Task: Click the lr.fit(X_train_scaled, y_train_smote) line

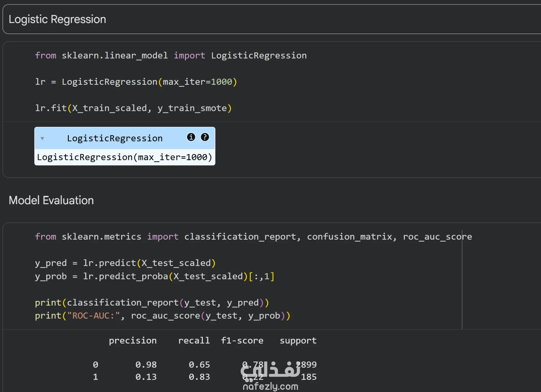Action: click(x=133, y=108)
